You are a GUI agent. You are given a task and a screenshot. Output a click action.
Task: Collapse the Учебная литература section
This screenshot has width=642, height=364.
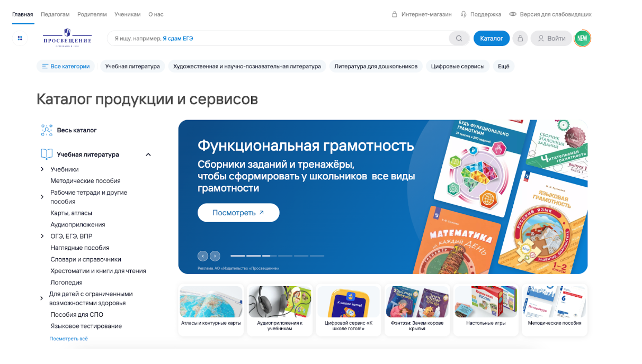pos(148,154)
